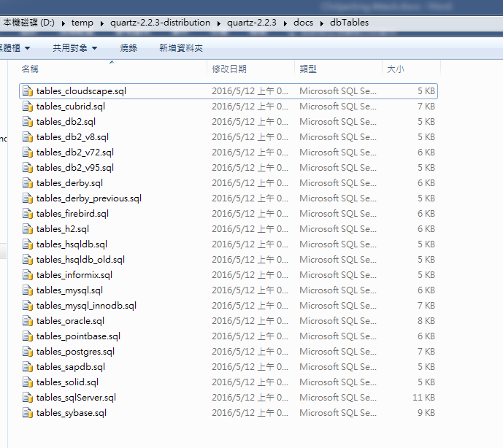This screenshot has height=448, width=503.
Task: Expand breadcrumb arrow after quartz-2.2.3-distribution
Action: [x=219, y=23]
